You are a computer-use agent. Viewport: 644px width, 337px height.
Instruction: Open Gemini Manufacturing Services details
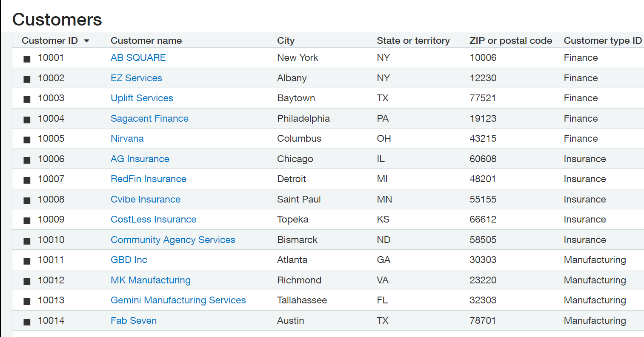pyautogui.click(x=178, y=300)
